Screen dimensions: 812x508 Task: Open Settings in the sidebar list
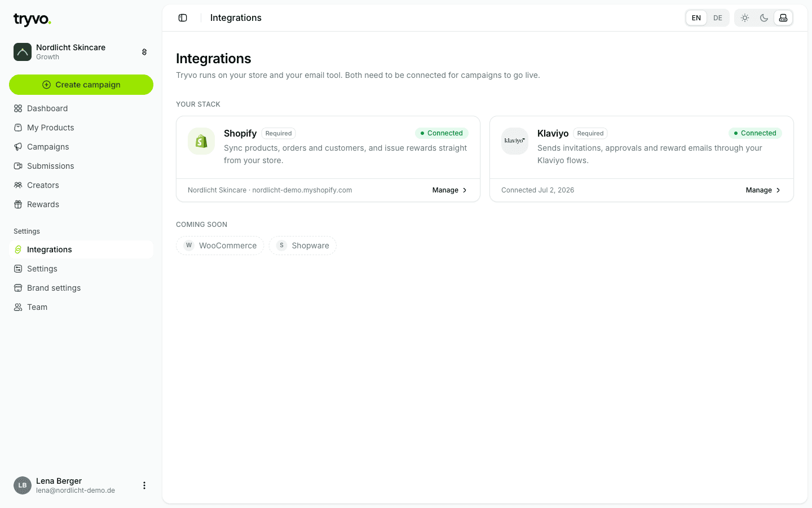click(81, 269)
